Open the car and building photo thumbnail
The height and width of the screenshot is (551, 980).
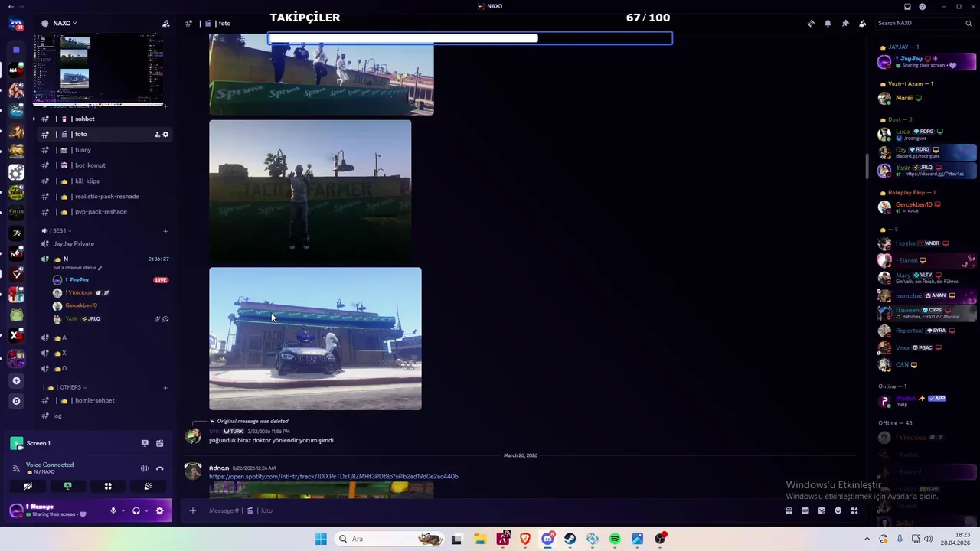(315, 338)
